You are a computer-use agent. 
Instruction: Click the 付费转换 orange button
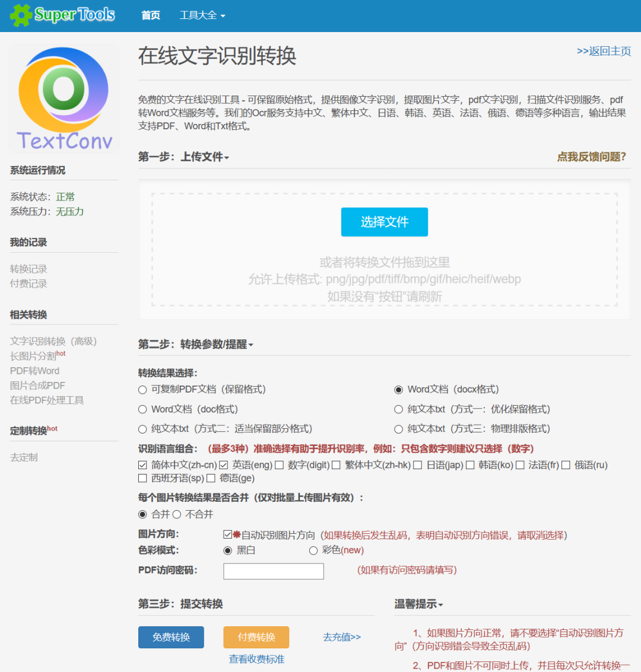256,637
